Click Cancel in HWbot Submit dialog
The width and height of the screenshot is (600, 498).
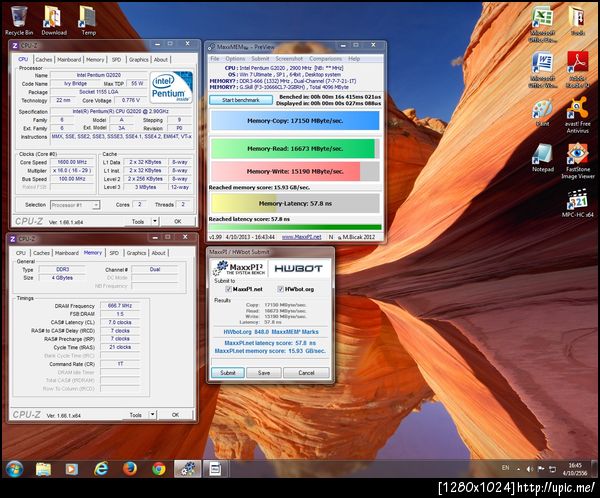306,372
